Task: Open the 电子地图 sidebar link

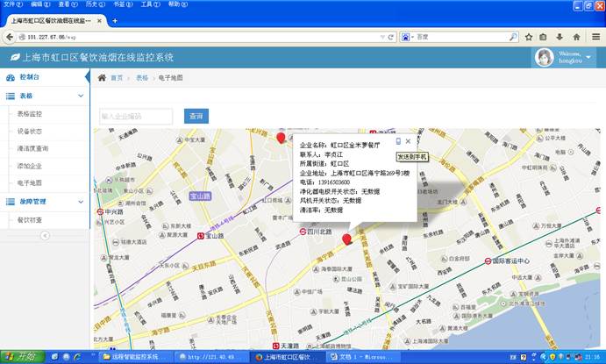Action: 30,182
